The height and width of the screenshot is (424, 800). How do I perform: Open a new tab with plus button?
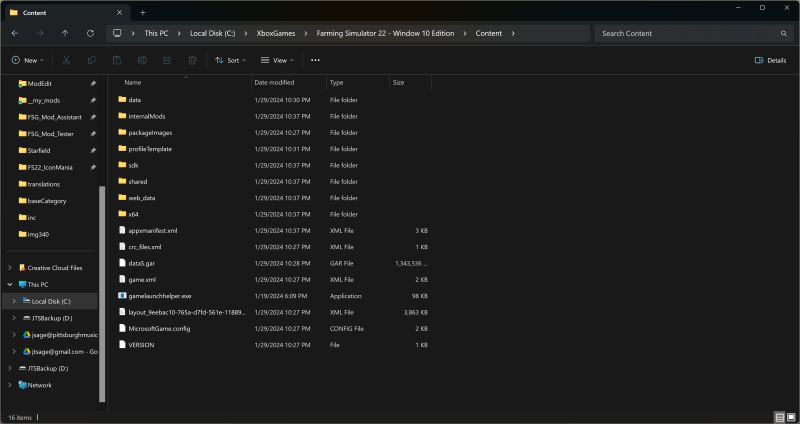click(x=143, y=13)
